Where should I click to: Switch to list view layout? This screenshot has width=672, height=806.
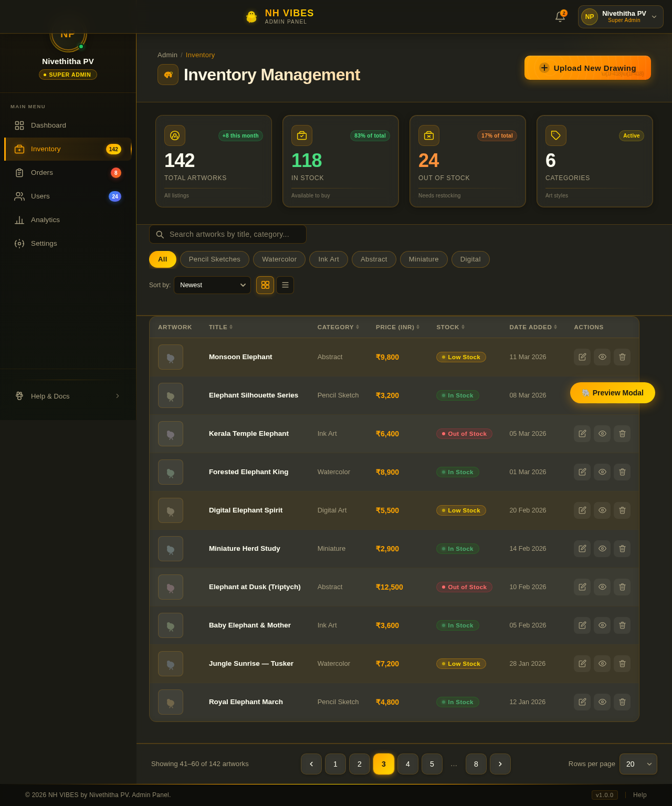[285, 285]
